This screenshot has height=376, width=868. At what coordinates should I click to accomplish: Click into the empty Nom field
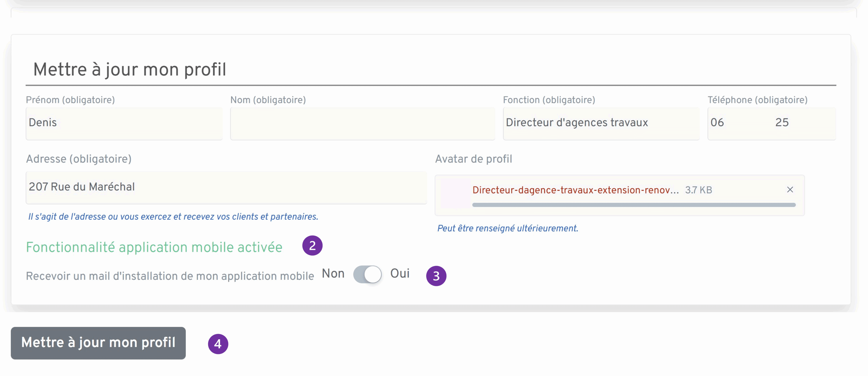[x=362, y=123]
